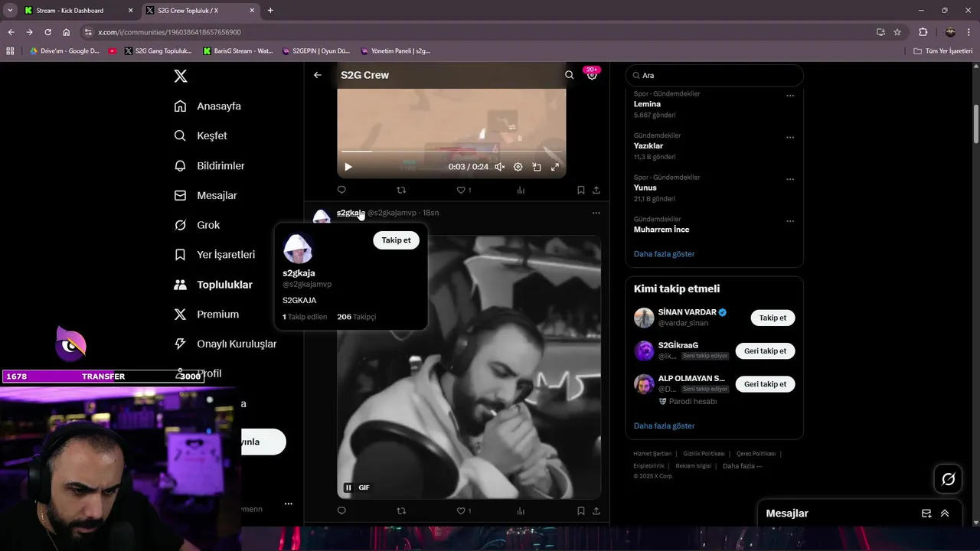Share the GIF post
The height and width of the screenshot is (551, 980).
pos(596,510)
